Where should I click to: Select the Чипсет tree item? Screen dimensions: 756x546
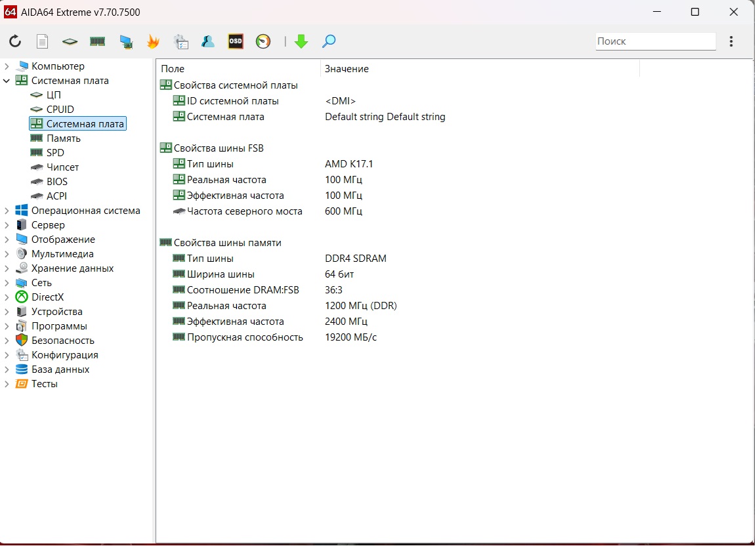tap(62, 167)
